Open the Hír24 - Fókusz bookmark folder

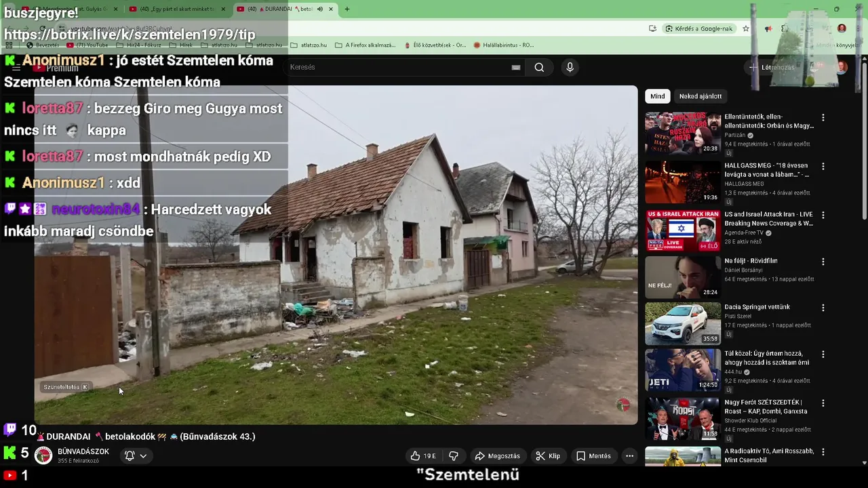coord(139,45)
